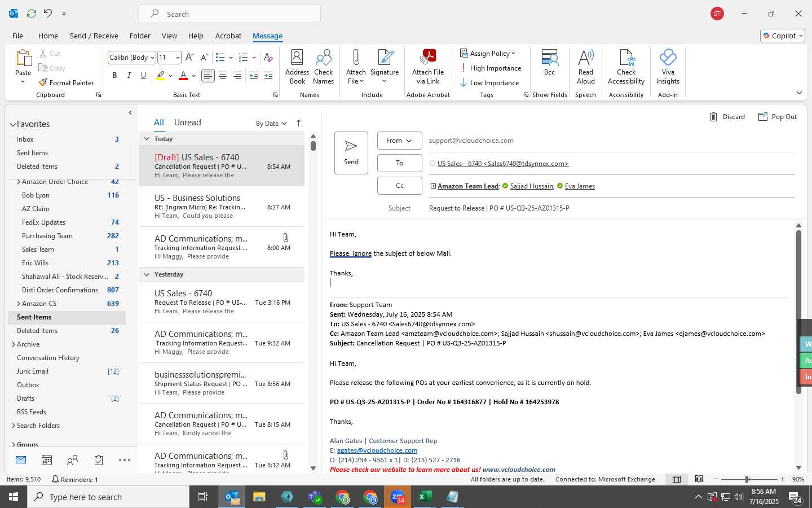This screenshot has height=508, width=812.
Task: Switch to Send / Receive tab
Action: [94, 36]
